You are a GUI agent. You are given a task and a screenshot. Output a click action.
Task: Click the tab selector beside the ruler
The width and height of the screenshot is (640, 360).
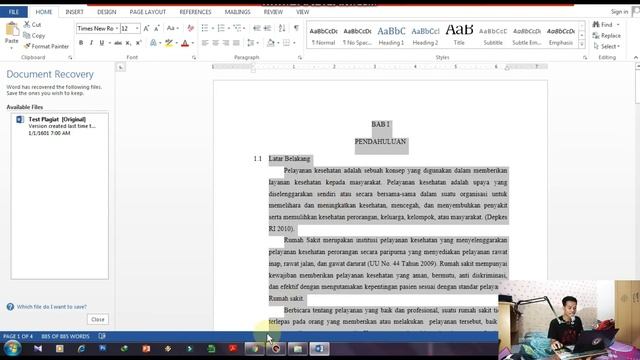121,67
